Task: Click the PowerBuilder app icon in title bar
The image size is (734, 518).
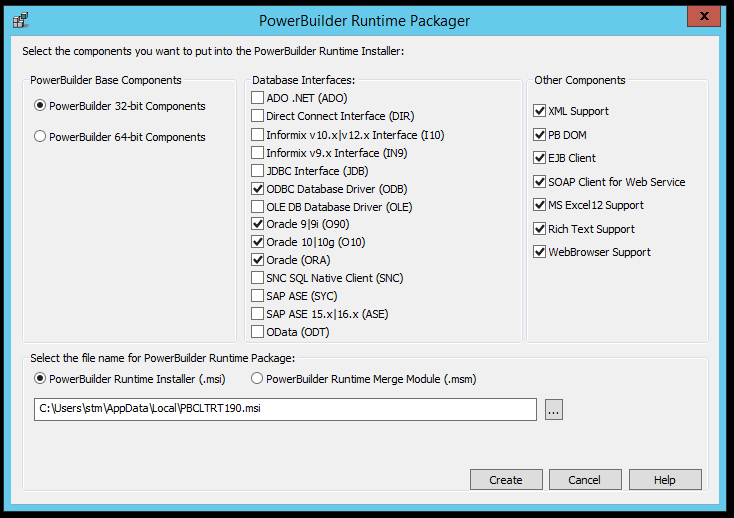Action: click(x=19, y=20)
